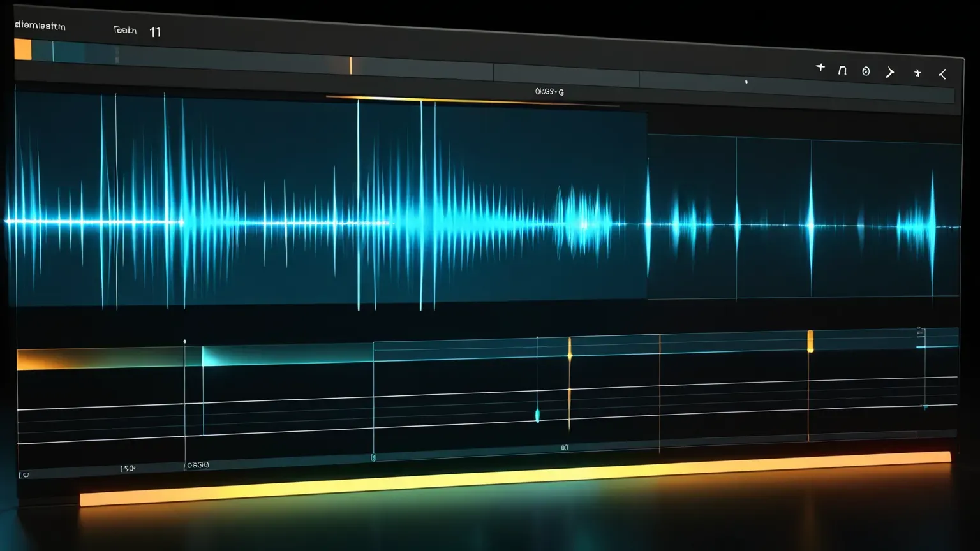Click the circular target icon in the toolbar
Viewport: 980px width, 551px height.
click(866, 71)
